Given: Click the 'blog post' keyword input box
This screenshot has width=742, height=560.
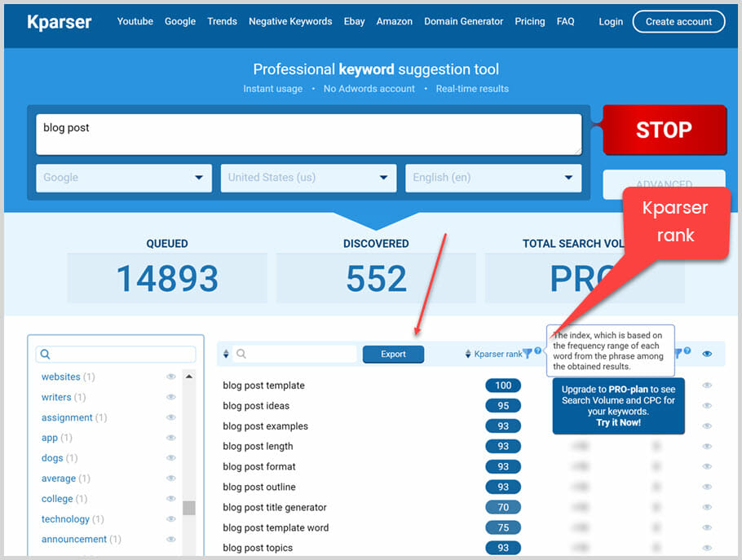Looking at the screenshot, I should click(x=308, y=134).
